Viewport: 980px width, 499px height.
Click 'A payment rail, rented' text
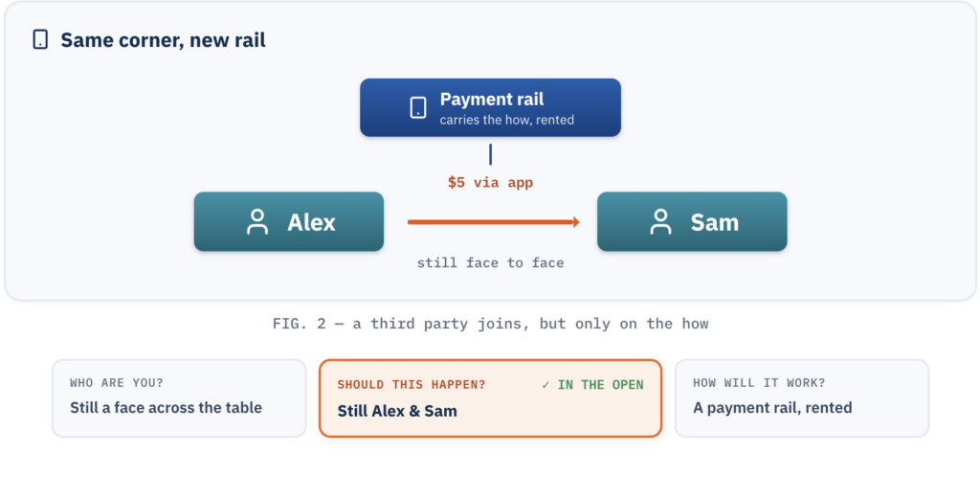point(772,408)
